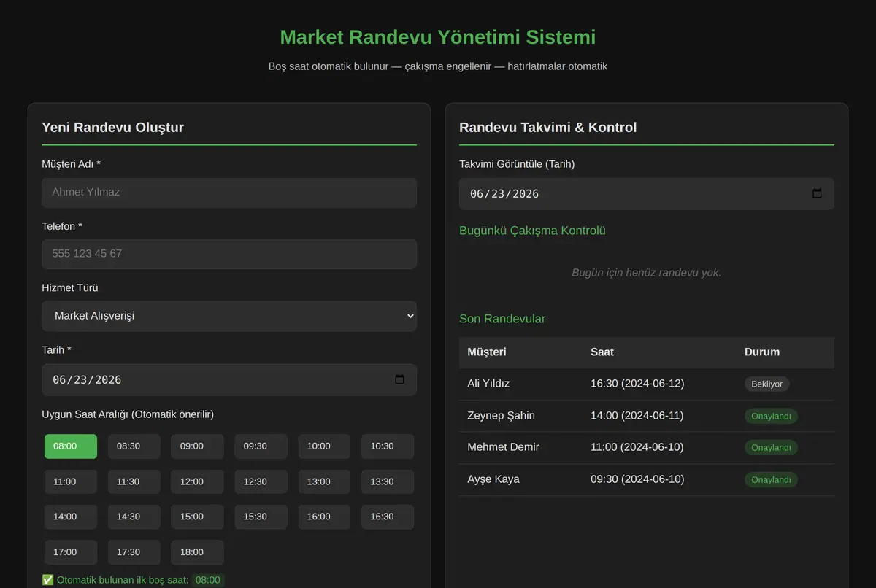
Task: Click the Durum column header
Action: click(x=762, y=352)
